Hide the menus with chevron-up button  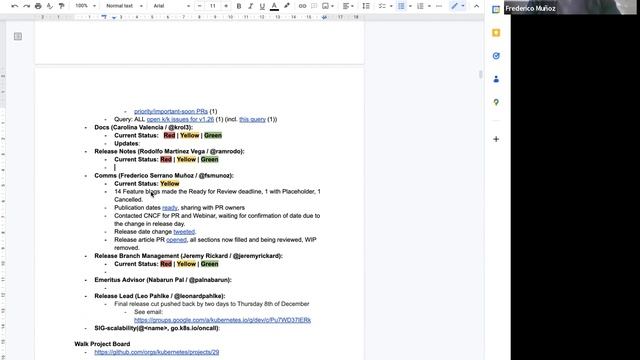tap(476, 6)
